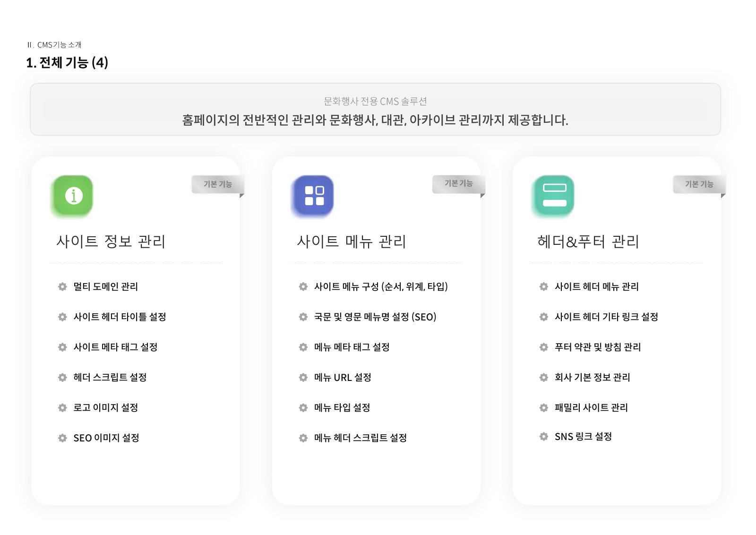Click the 메뉴 URL 설정 text

tap(343, 377)
